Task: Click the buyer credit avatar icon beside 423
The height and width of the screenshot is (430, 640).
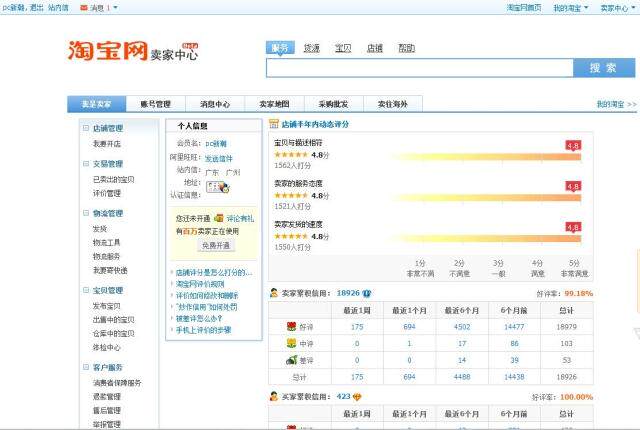Action: (x=274, y=396)
